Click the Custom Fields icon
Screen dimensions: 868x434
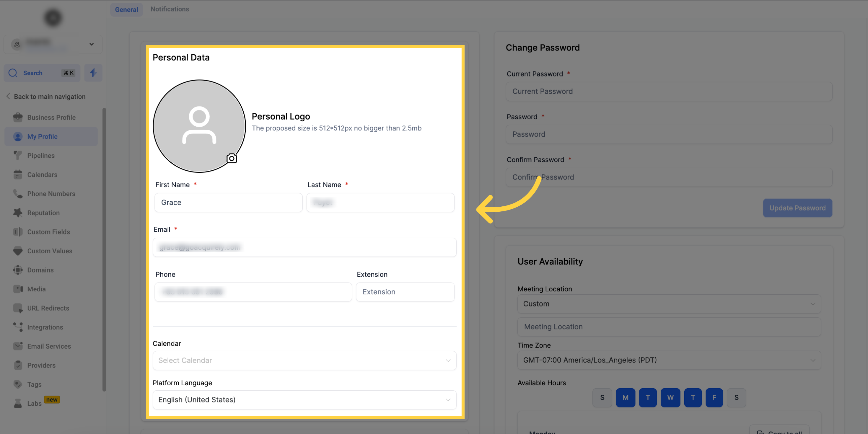[18, 232]
